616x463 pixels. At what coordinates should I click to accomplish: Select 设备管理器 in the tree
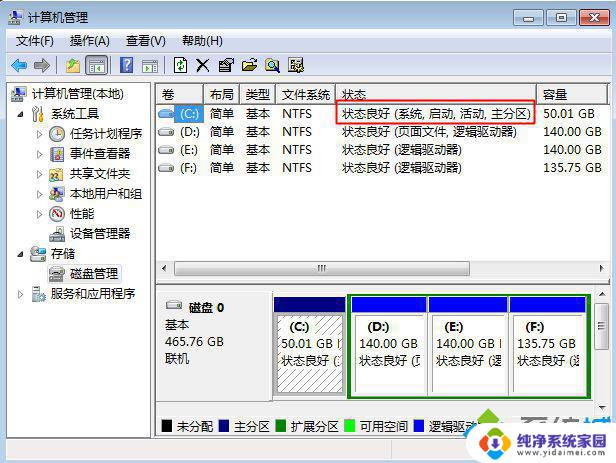click(x=100, y=234)
